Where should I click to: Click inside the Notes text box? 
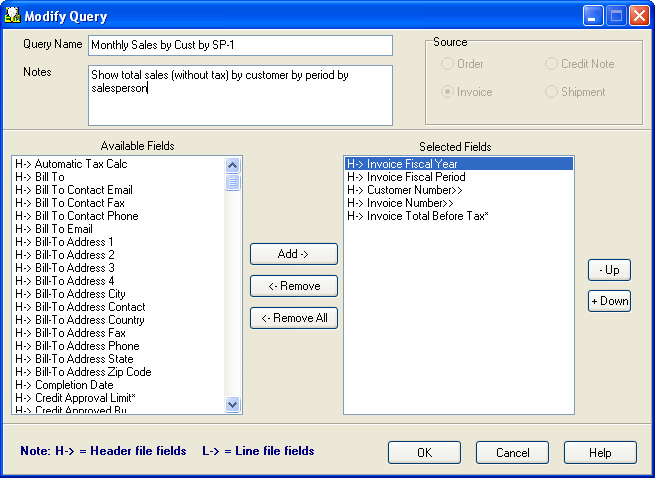pos(240,95)
